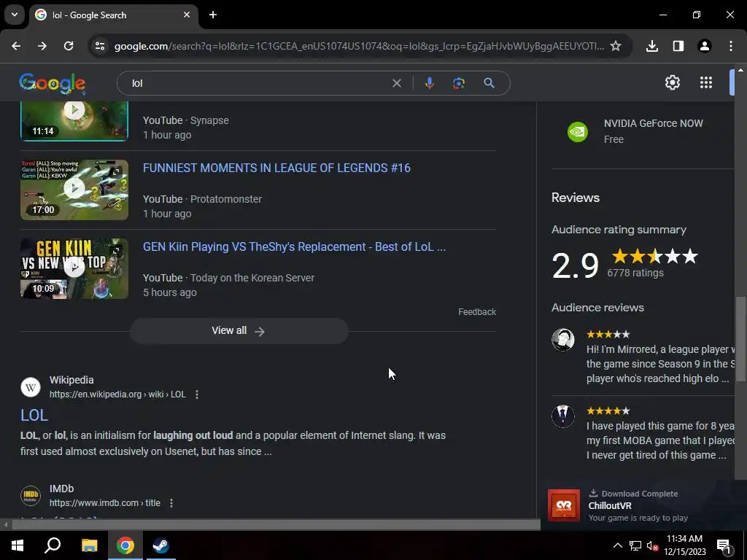The image size is (747, 560).
Task: Open the Windows notification center
Action: pyautogui.click(x=724, y=546)
